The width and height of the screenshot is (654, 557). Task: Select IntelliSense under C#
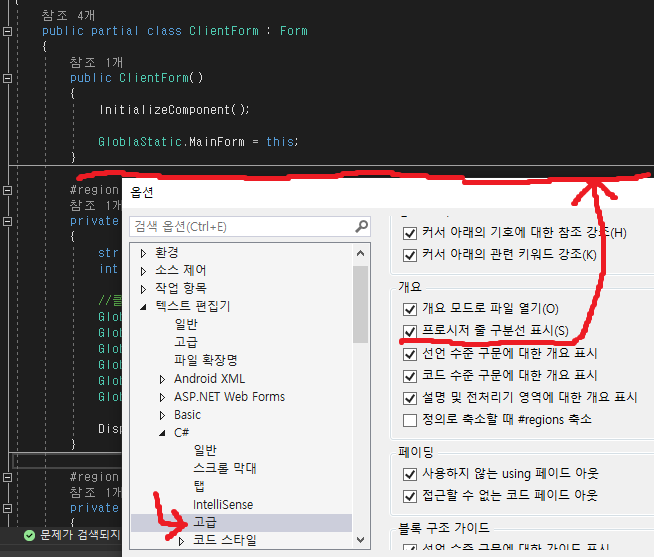pos(223,505)
